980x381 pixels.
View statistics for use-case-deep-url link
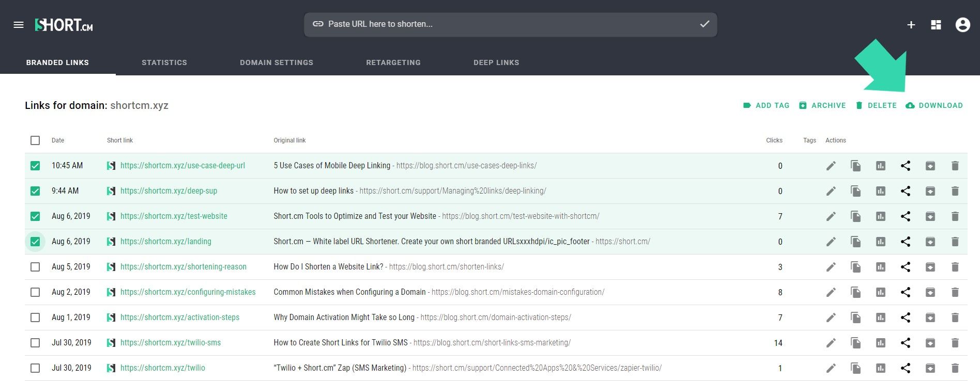[x=881, y=166]
